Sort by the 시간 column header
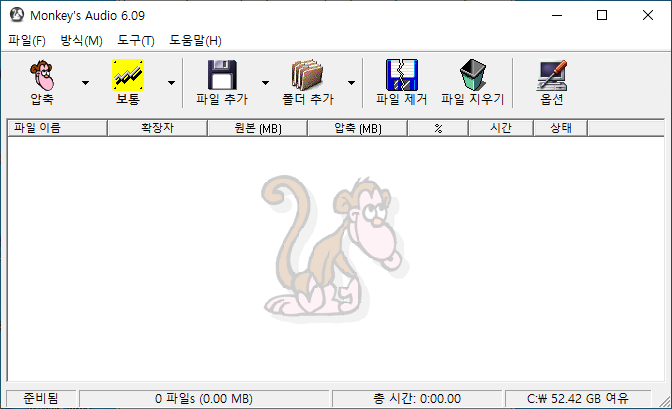The height and width of the screenshot is (409, 672). click(501, 128)
